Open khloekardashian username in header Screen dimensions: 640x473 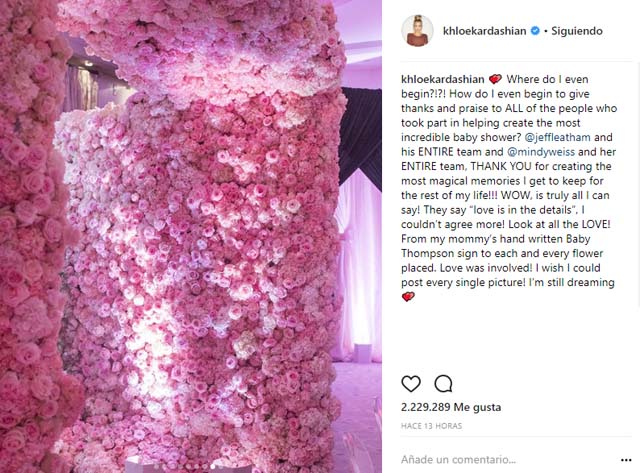[484, 31]
